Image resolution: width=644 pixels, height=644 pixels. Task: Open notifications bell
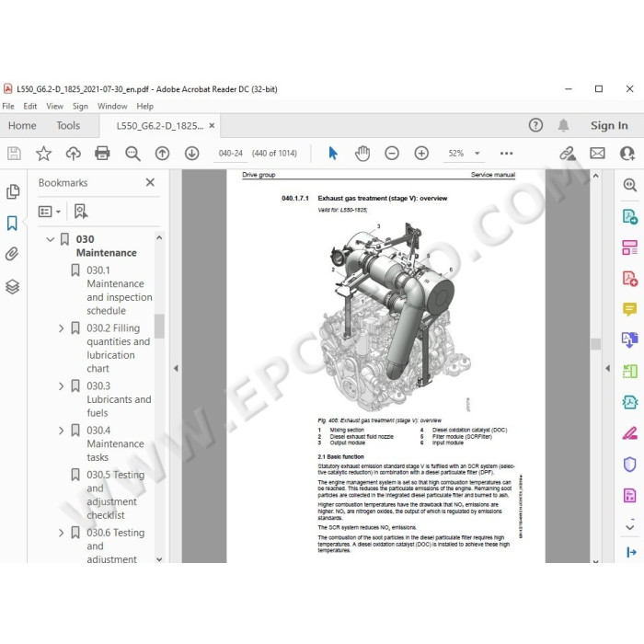[563, 125]
